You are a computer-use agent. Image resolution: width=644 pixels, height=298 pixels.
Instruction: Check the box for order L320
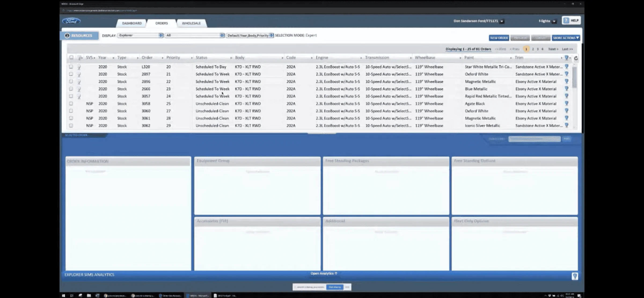pos(71,67)
